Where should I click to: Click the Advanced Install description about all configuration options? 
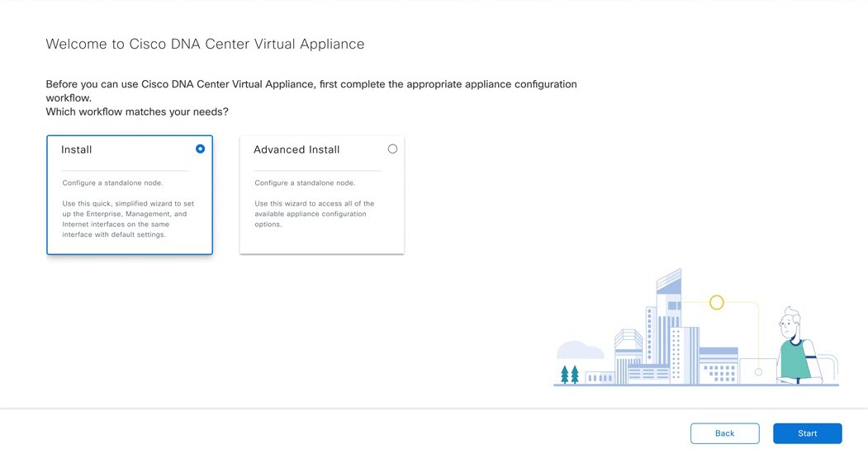315,214
